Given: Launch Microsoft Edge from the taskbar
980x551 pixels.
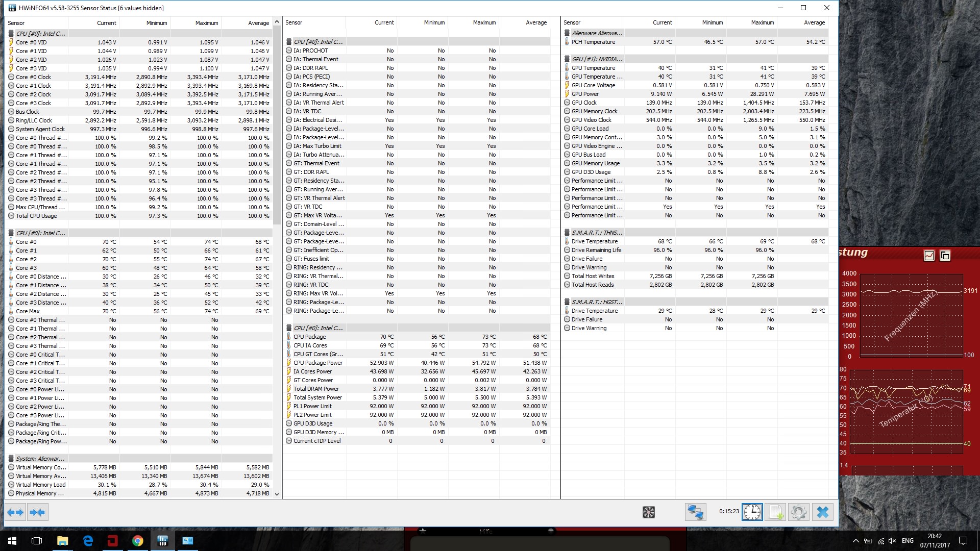Looking at the screenshot, I should [88, 541].
